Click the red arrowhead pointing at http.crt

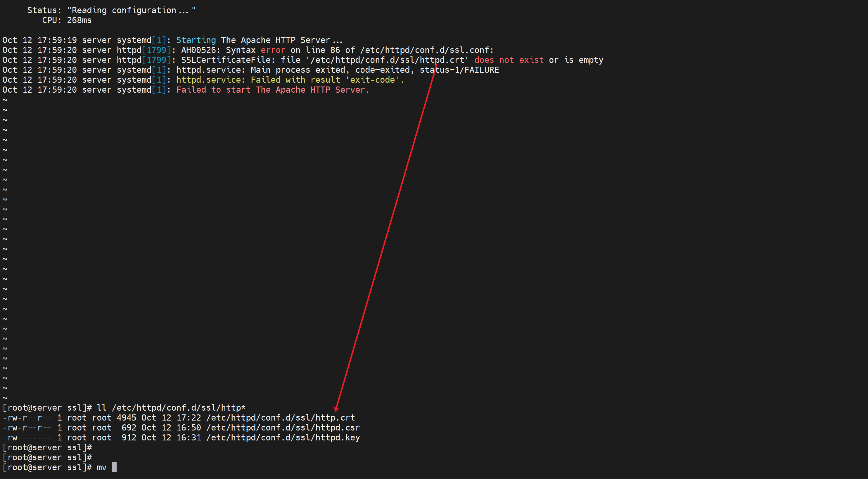point(336,409)
